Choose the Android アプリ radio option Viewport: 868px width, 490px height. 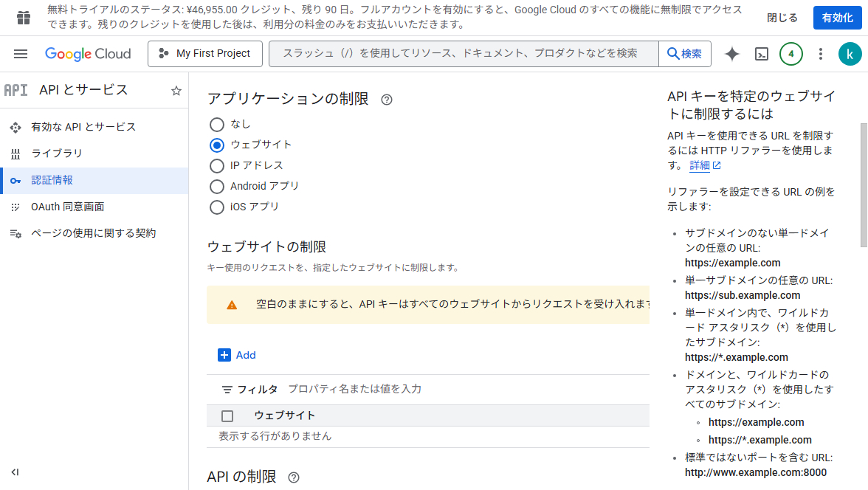tap(217, 186)
